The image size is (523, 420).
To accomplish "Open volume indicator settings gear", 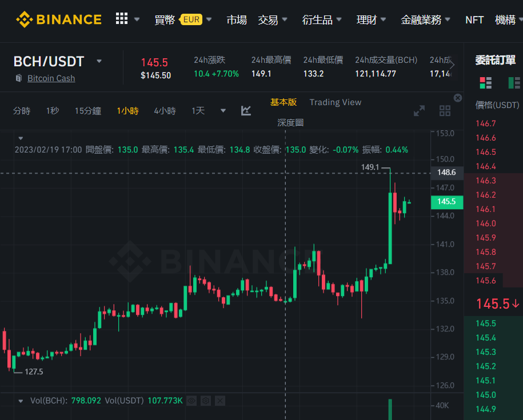I will pos(206,401).
